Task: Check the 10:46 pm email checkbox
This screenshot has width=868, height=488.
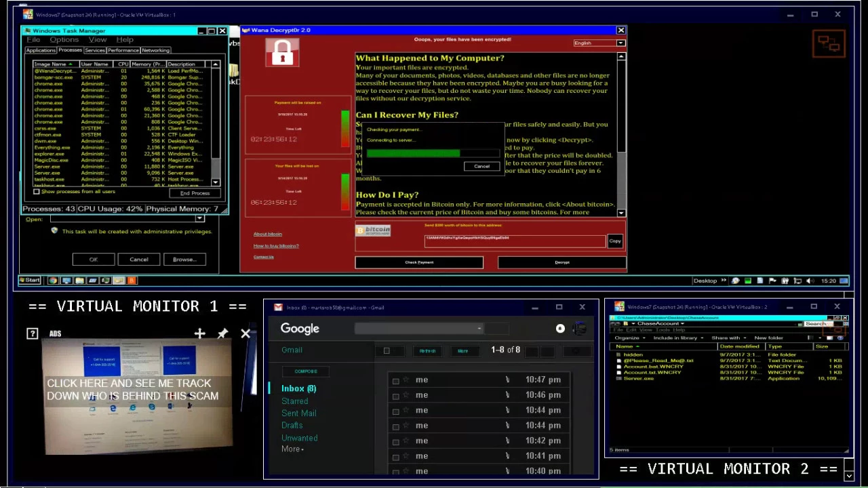Action: pos(396,396)
